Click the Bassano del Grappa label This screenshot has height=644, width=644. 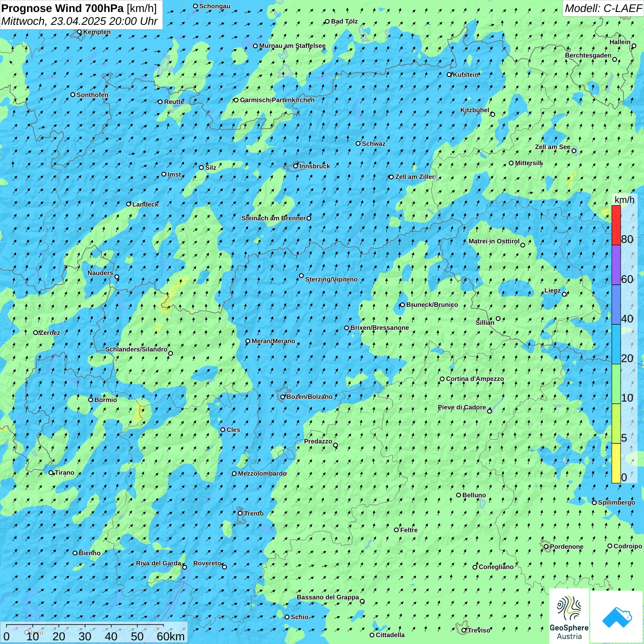328,598
